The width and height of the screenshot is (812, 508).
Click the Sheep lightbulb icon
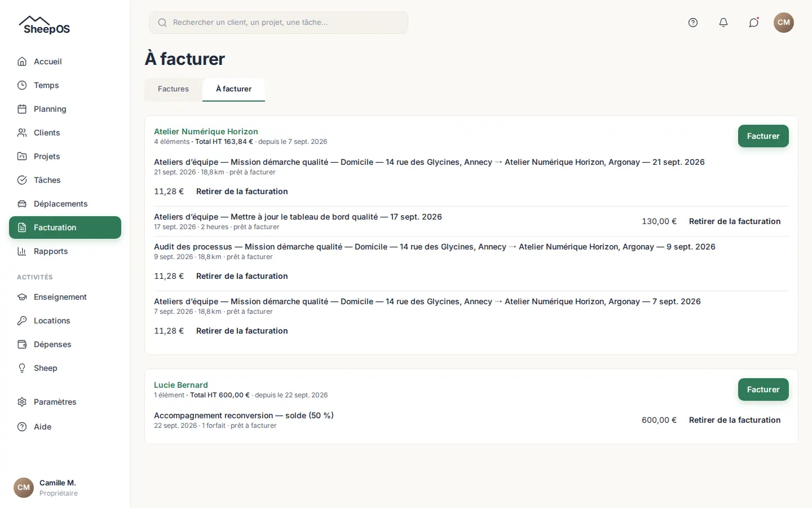click(x=22, y=368)
